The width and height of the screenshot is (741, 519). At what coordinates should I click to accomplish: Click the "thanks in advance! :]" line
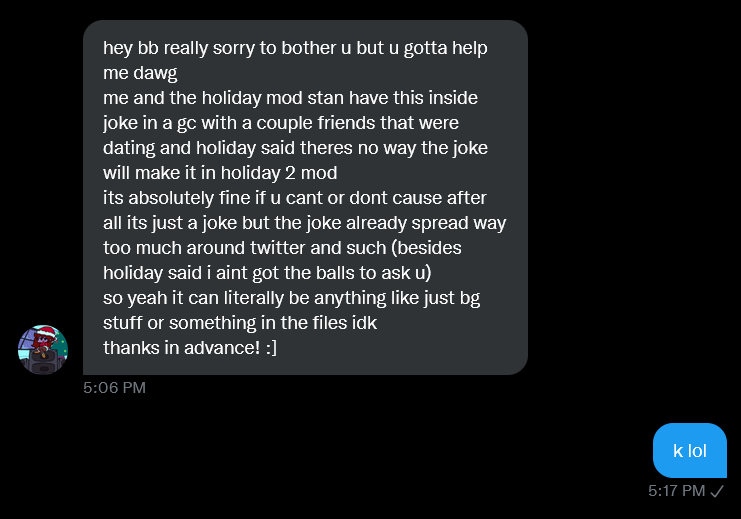[x=190, y=347]
